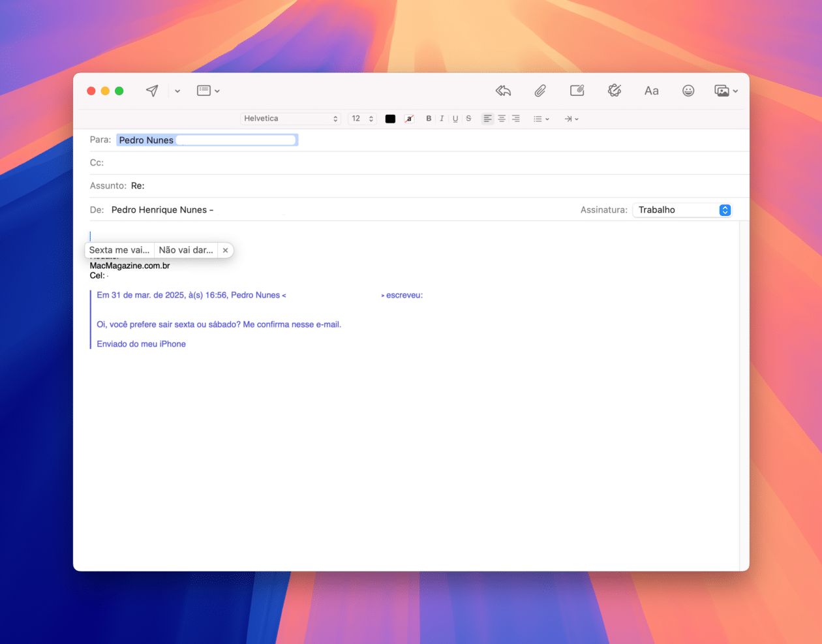Open the photo browser dropdown icon
Viewport: 822px width, 644px height.
[x=726, y=91]
